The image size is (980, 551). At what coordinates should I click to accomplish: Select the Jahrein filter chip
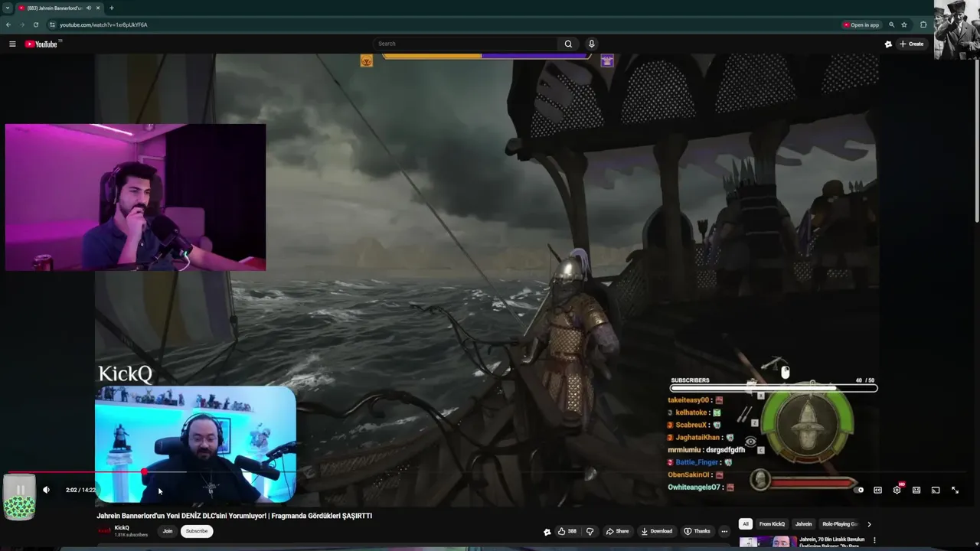[803, 524]
